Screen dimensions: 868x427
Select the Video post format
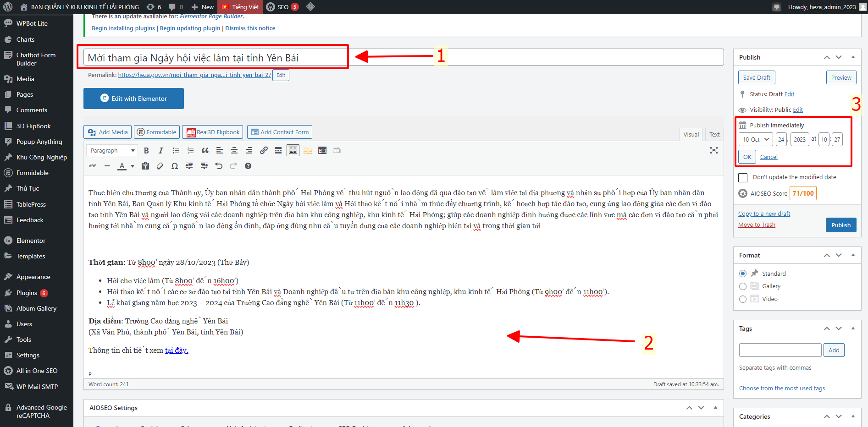pyautogui.click(x=743, y=299)
